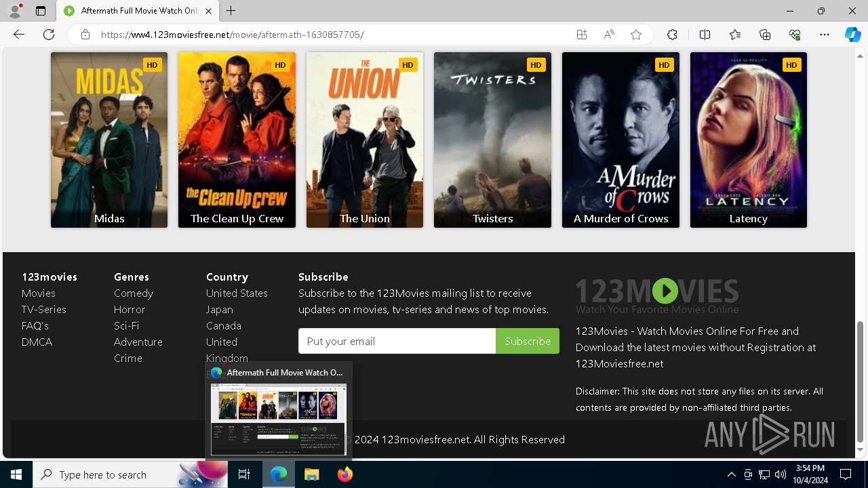Open the FAQ's link
868x488 pixels.
point(35,325)
